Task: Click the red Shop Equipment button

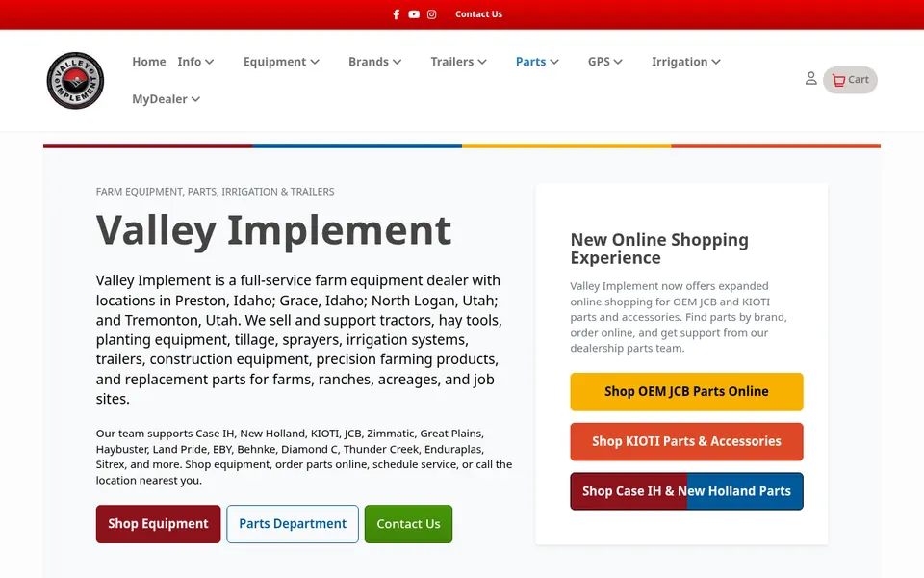Action: [159, 524]
